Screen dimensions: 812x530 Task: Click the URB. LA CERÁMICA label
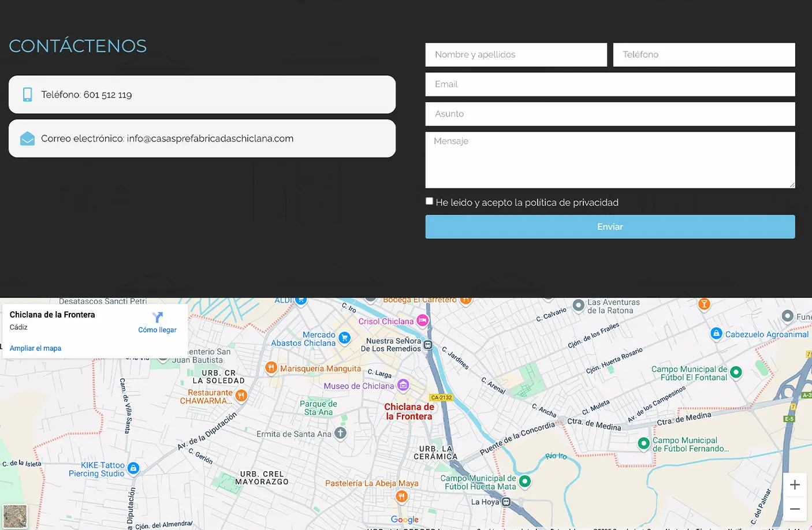coord(436,453)
